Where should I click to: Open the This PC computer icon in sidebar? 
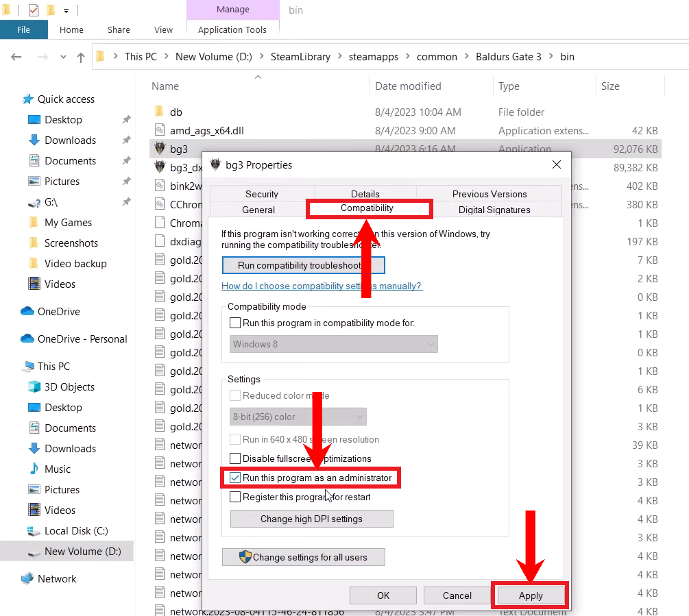(29, 366)
